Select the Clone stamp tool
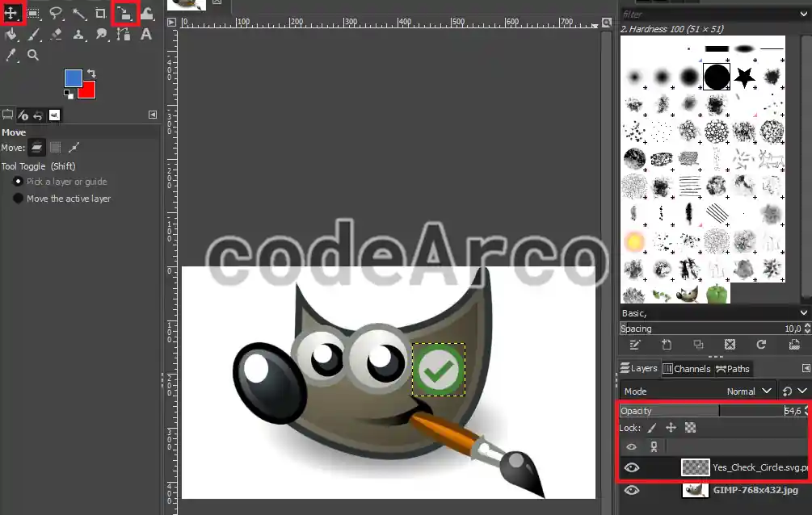The height and width of the screenshot is (515, 812). pyautogui.click(x=78, y=35)
